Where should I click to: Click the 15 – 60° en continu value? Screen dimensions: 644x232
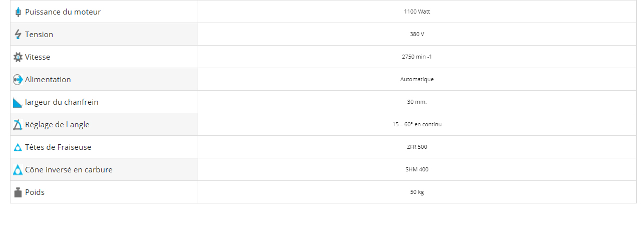(417, 124)
